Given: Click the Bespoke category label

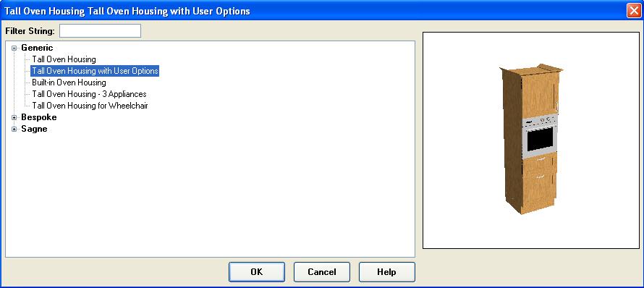Looking at the screenshot, I should click(x=38, y=117).
